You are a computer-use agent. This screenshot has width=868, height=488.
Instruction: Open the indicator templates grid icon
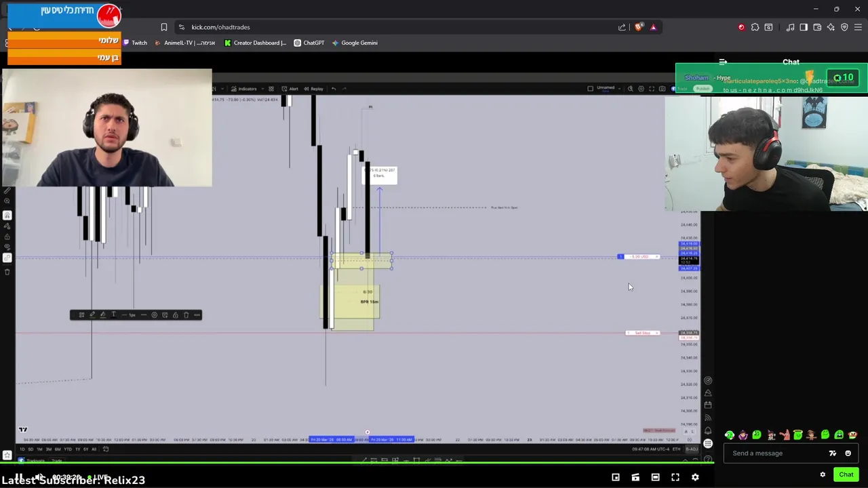[x=271, y=89]
